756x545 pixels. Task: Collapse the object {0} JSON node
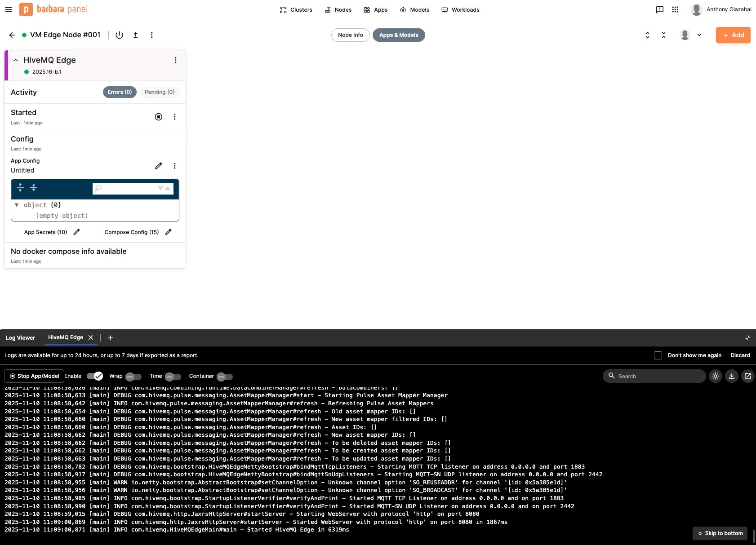(x=17, y=205)
